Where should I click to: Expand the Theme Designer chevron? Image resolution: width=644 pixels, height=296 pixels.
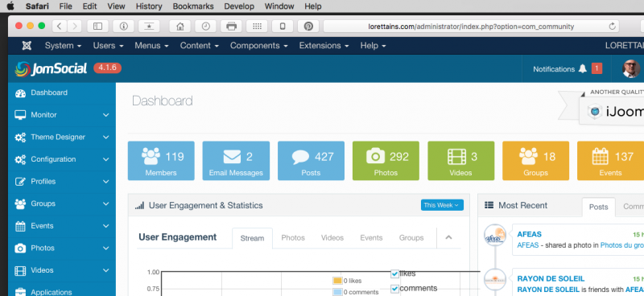click(106, 137)
